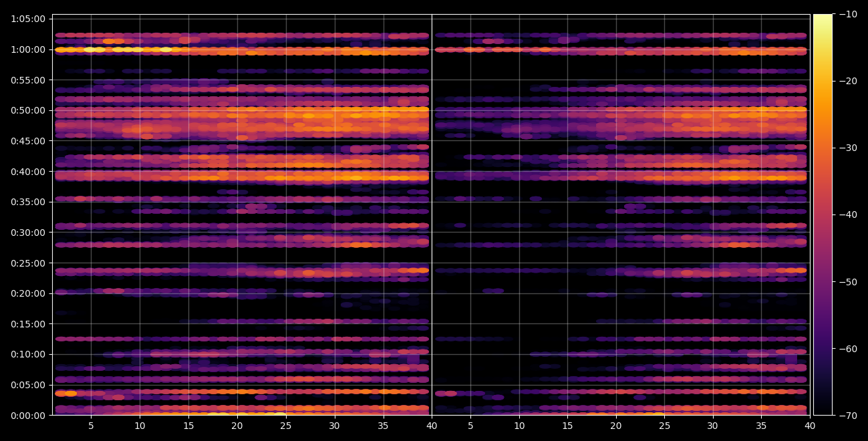Click x-axis label 30 of right heatmap
This screenshot has width=868, height=441.
tap(713, 426)
